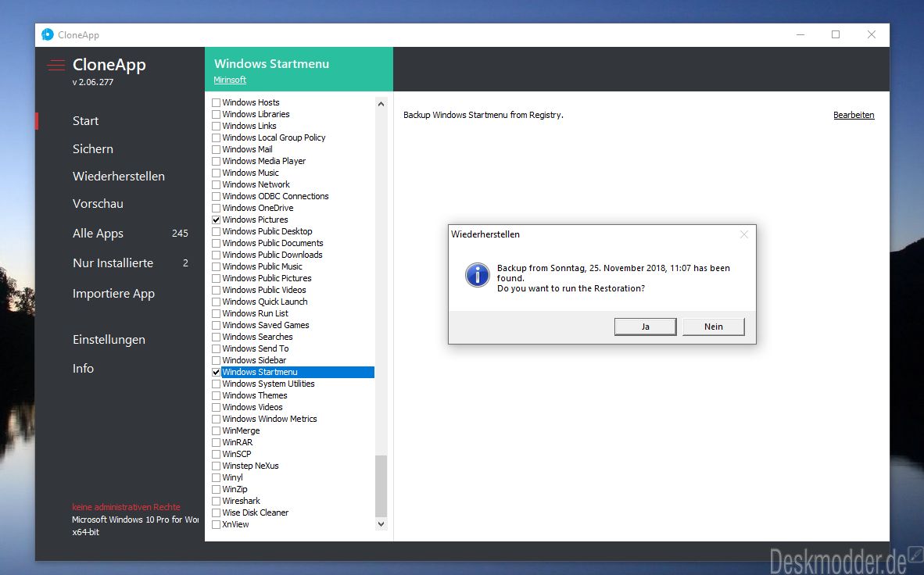Select the Windows System Utilities entry

tap(268, 384)
